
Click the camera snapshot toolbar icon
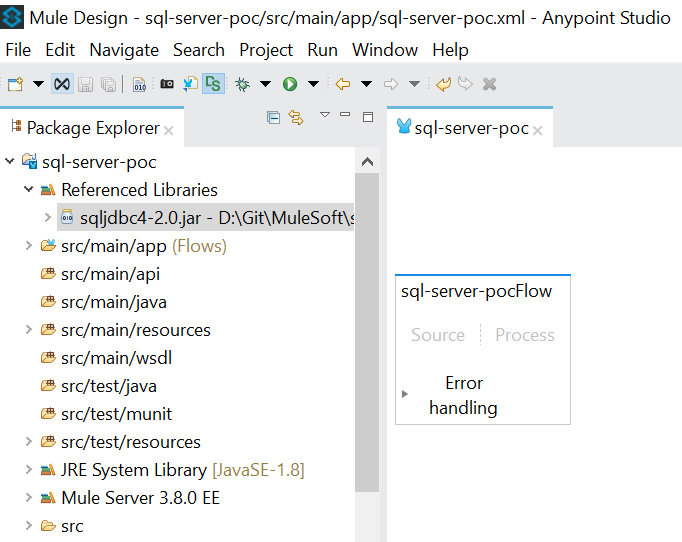167,84
